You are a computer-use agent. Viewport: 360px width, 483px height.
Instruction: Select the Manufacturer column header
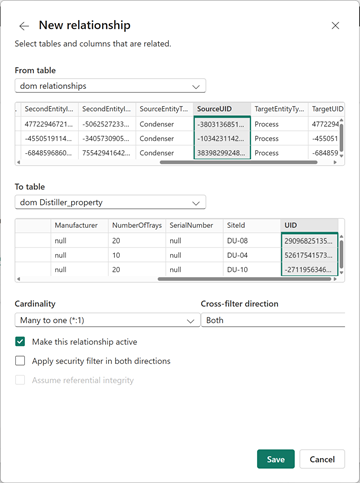point(79,225)
